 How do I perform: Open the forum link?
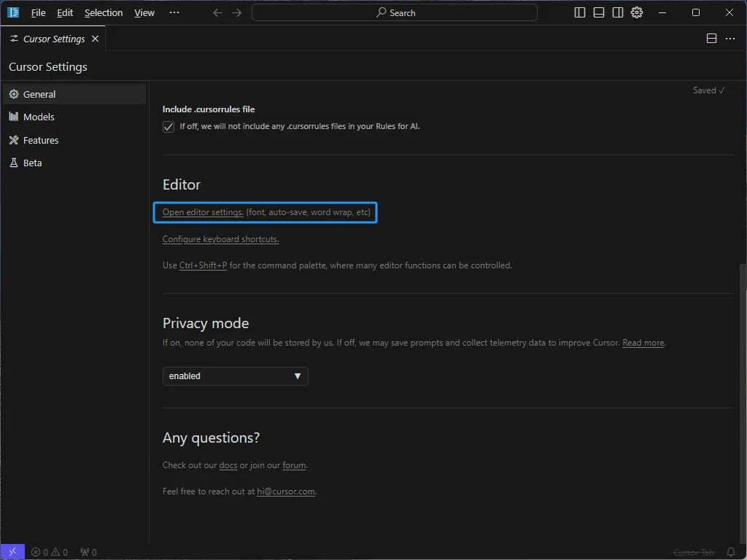[294, 465]
